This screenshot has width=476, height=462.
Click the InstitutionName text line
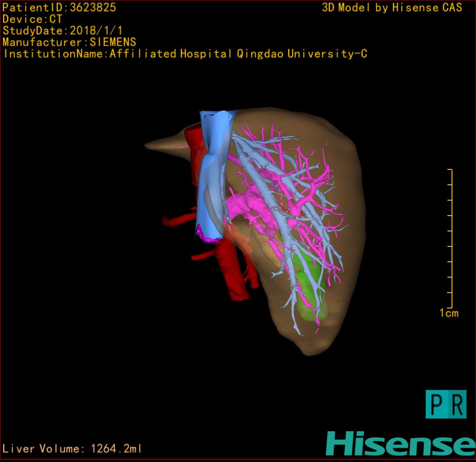click(185, 54)
